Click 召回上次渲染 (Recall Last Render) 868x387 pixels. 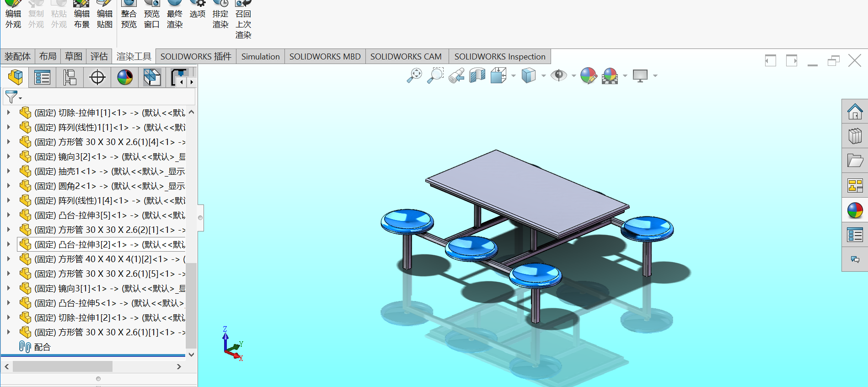pos(243,20)
